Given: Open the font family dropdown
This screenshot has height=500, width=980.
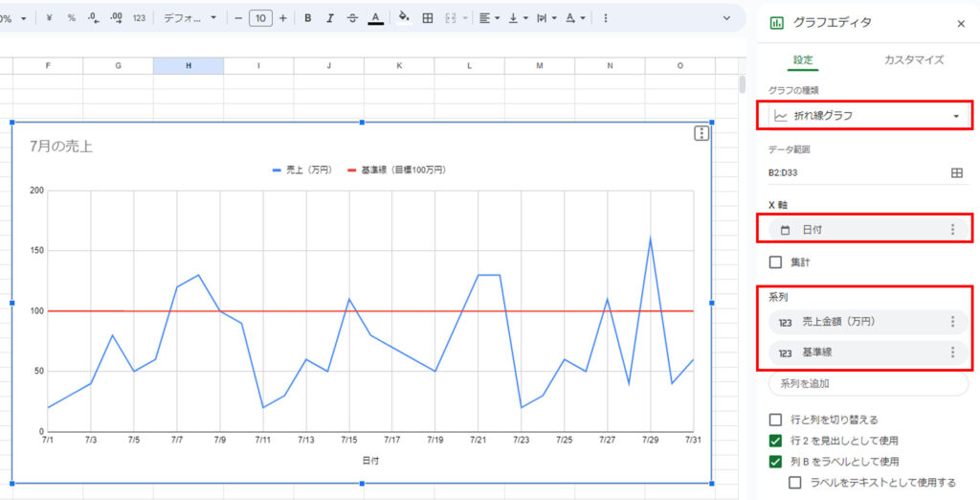Looking at the screenshot, I should [189, 18].
